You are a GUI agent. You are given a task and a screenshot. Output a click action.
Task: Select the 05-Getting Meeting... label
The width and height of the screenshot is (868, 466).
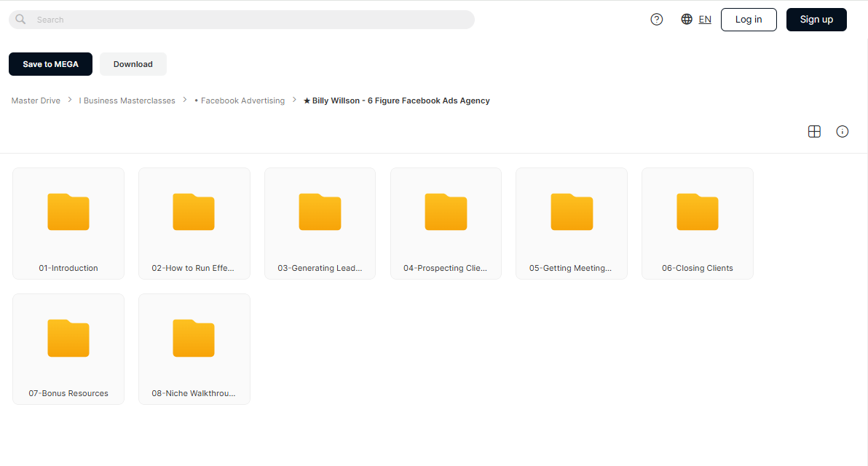(x=570, y=268)
